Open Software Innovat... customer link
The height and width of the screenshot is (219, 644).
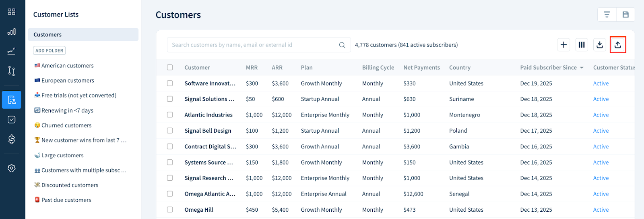(x=210, y=83)
